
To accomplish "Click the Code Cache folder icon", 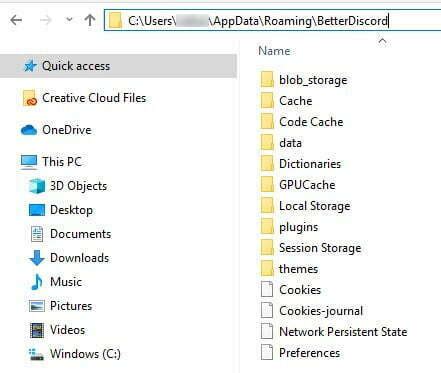I will [267, 122].
